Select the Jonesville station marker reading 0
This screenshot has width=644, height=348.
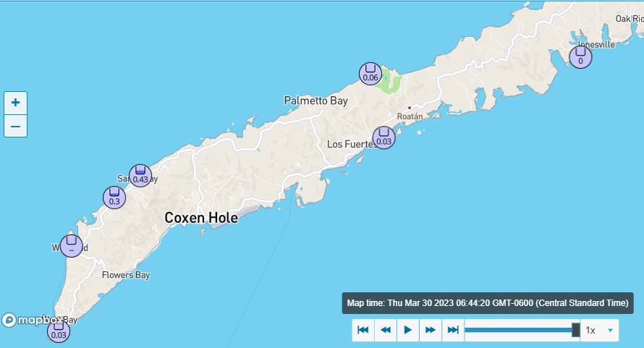click(x=580, y=57)
